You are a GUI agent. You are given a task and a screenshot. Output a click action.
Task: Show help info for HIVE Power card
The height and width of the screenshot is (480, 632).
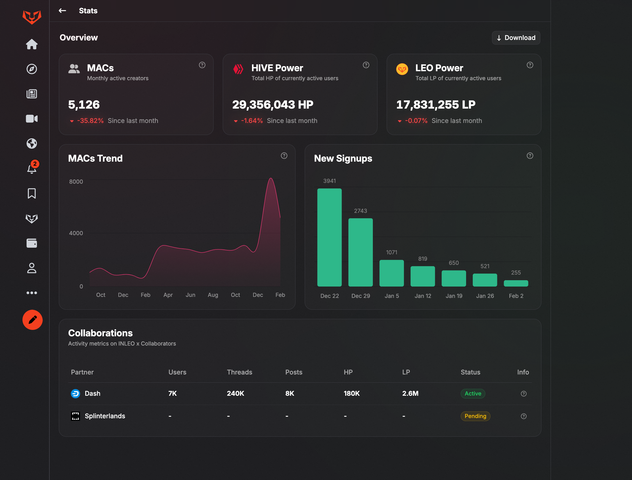coord(366,65)
